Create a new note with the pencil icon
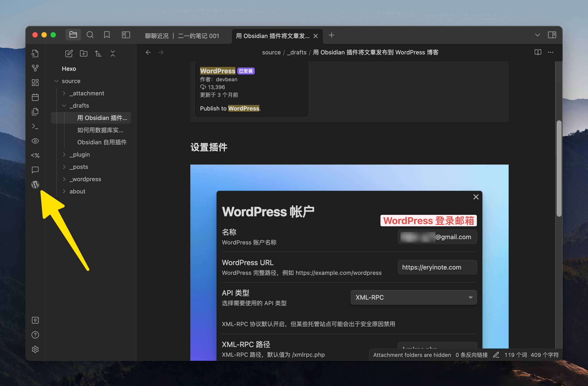This screenshot has height=386, width=588. tap(69, 53)
